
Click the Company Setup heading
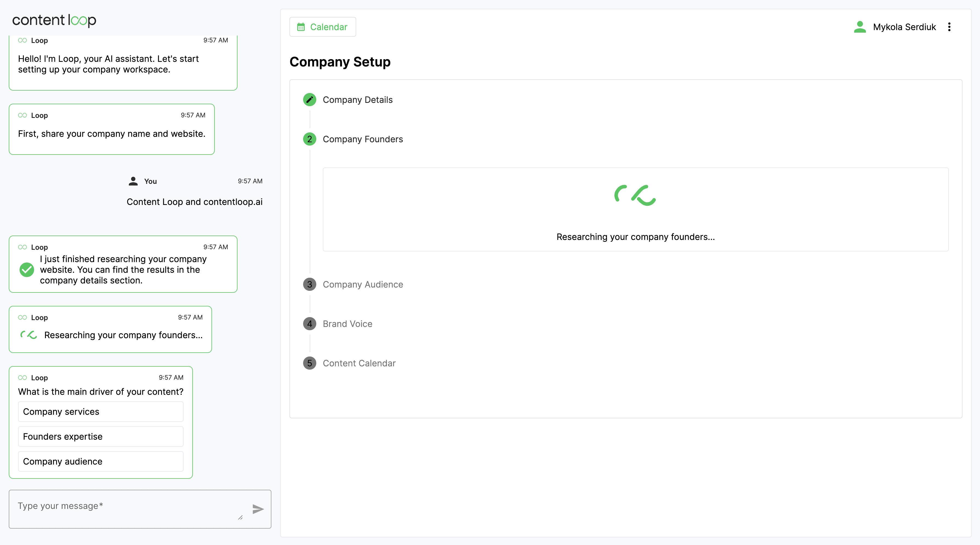click(340, 62)
